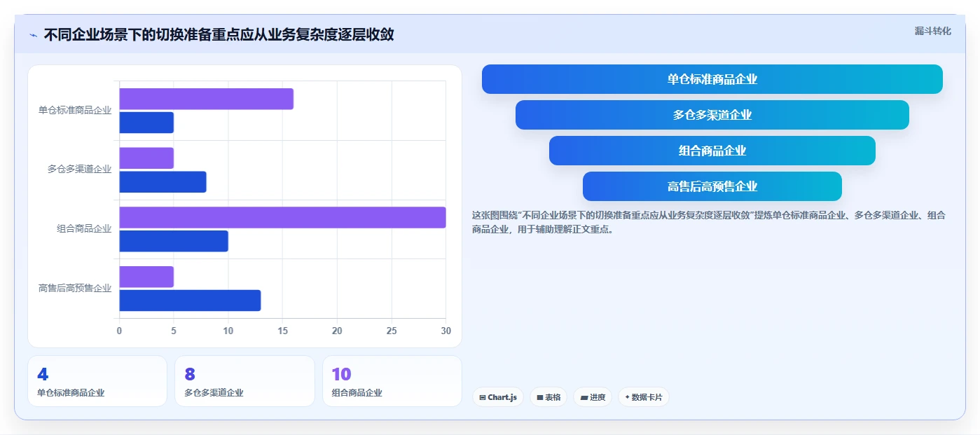Click the blue bar for 组合商品企业

[x=174, y=241]
